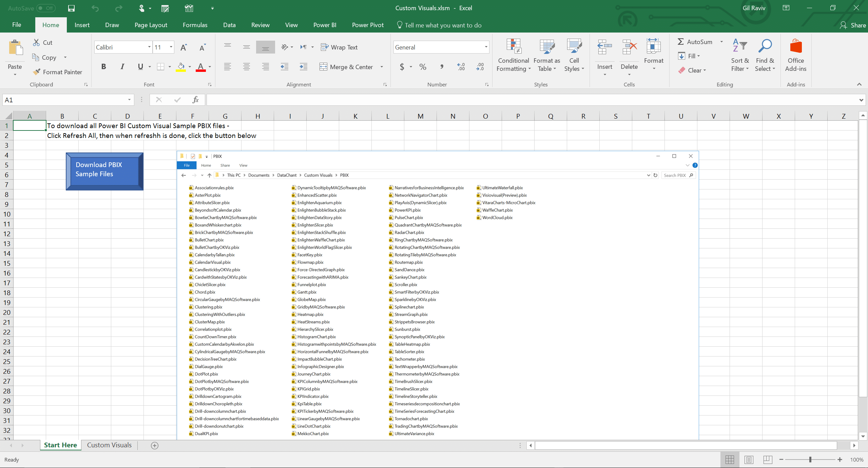Apply bold formatting with B icon
This screenshot has width=868, height=468.
(103, 67)
